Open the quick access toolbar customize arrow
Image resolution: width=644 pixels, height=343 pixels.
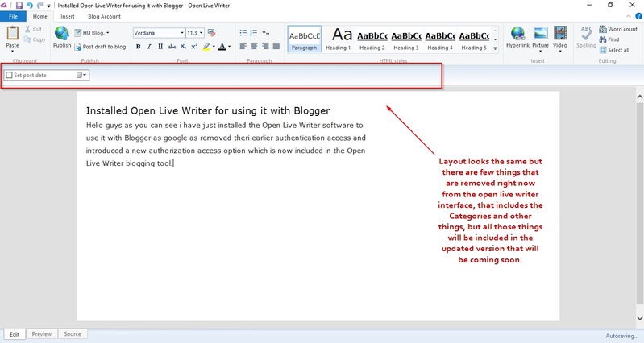point(48,6)
